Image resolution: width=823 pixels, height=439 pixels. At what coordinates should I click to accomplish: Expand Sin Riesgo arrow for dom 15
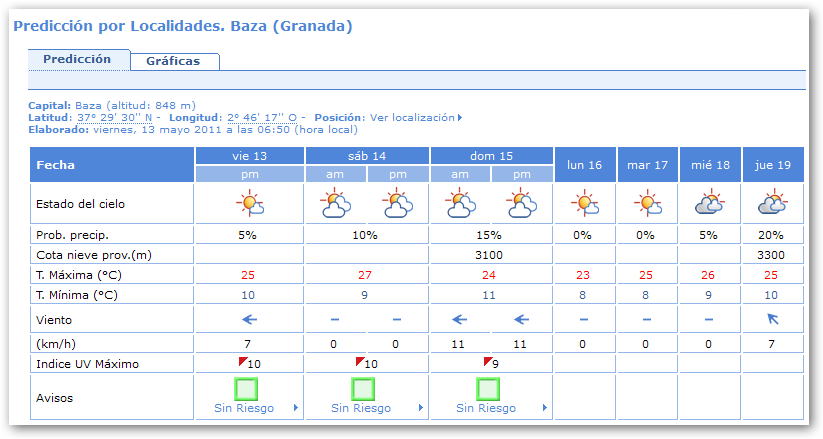point(544,408)
